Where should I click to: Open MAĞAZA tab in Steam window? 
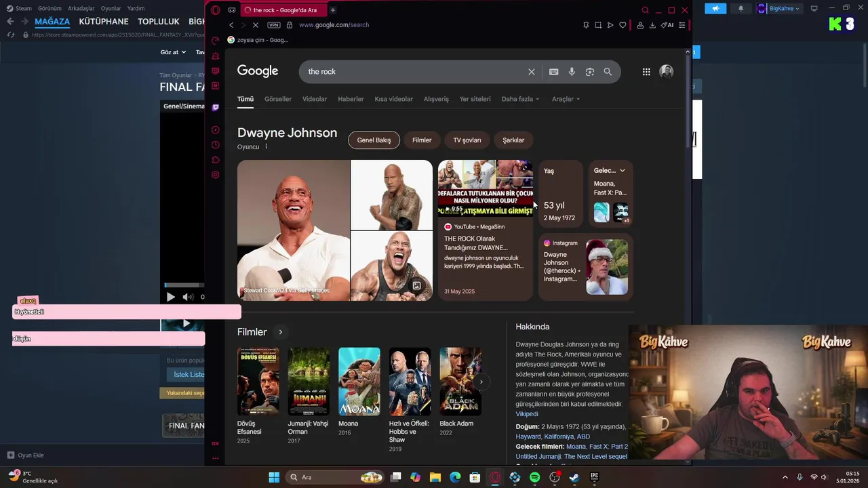[x=52, y=22]
